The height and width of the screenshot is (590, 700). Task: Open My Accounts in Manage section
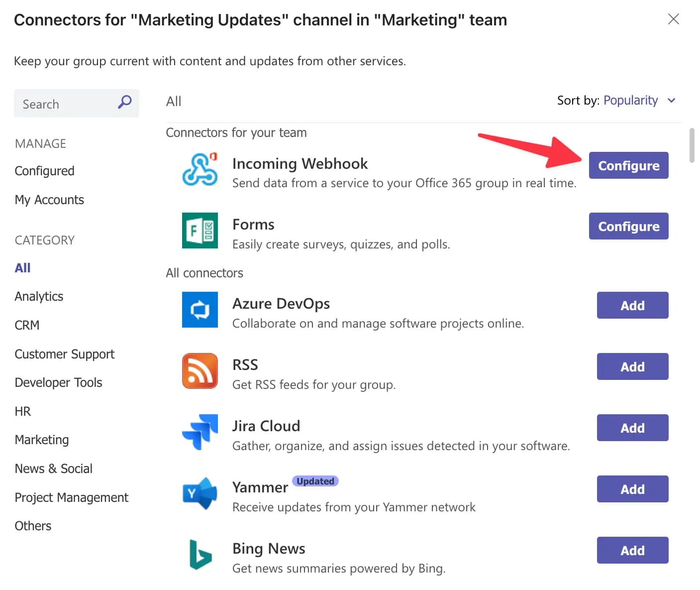coord(49,200)
